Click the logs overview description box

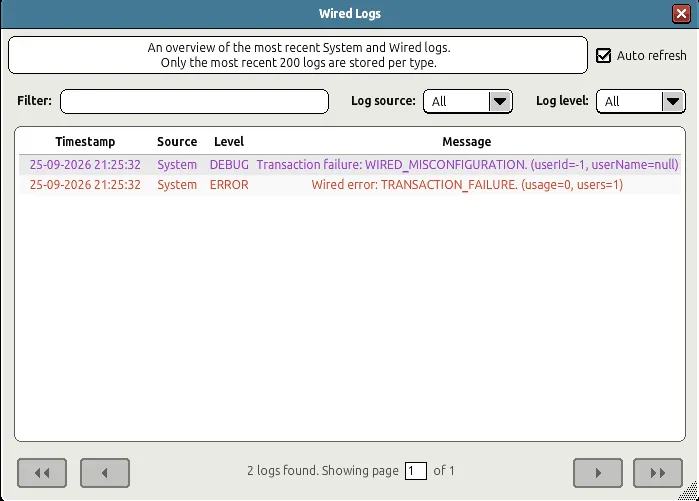298,55
